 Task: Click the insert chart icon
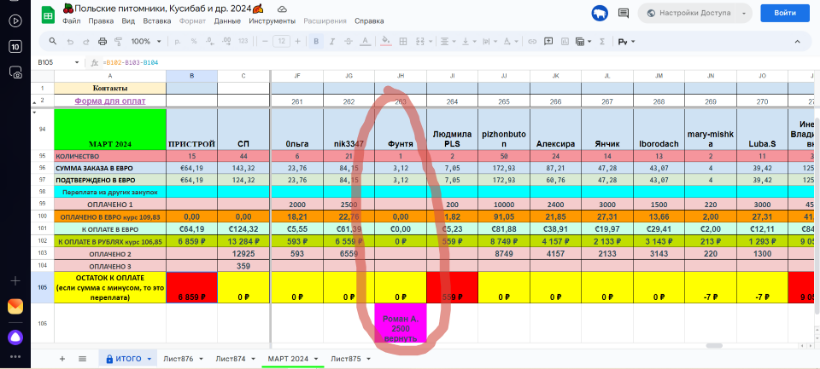click(x=565, y=41)
